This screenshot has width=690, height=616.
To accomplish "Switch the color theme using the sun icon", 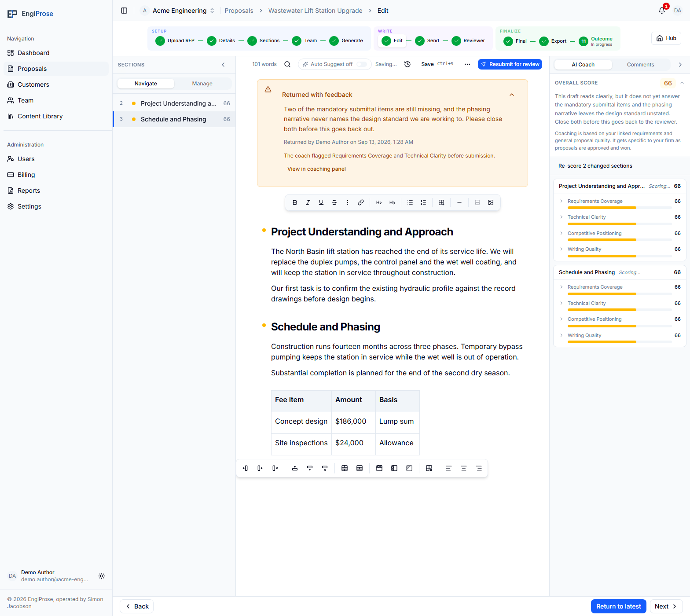I will pyautogui.click(x=102, y=576).
